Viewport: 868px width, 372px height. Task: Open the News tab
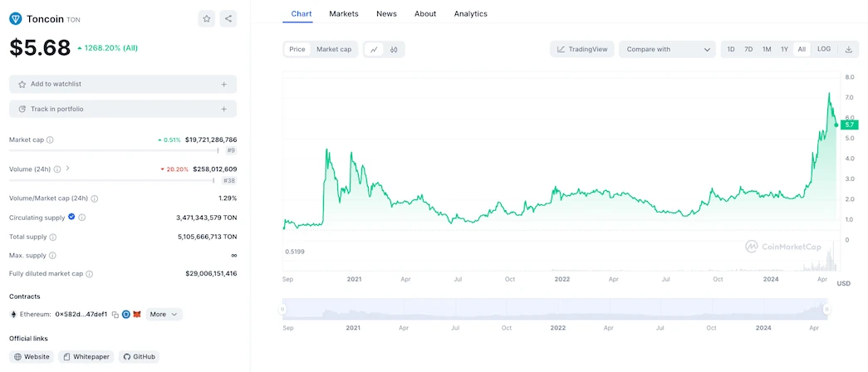coord(386,14)
